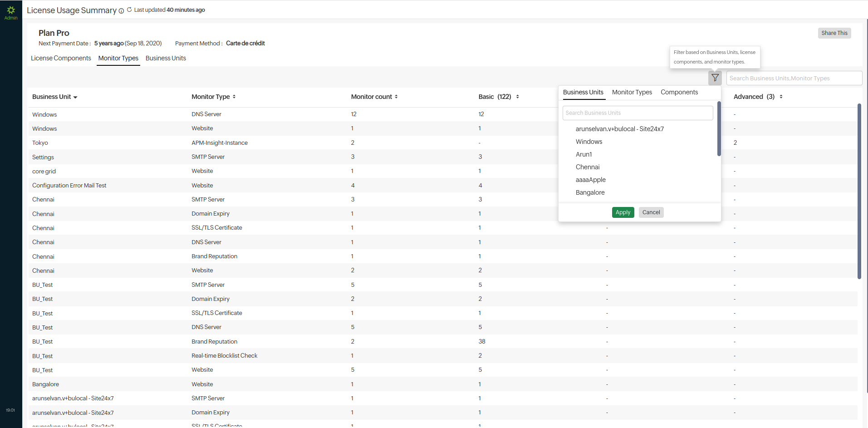The height and width of the screenshot is (428, 868).
Task: Select Chennai in the business unit filter list
Action: pos(587,167)
